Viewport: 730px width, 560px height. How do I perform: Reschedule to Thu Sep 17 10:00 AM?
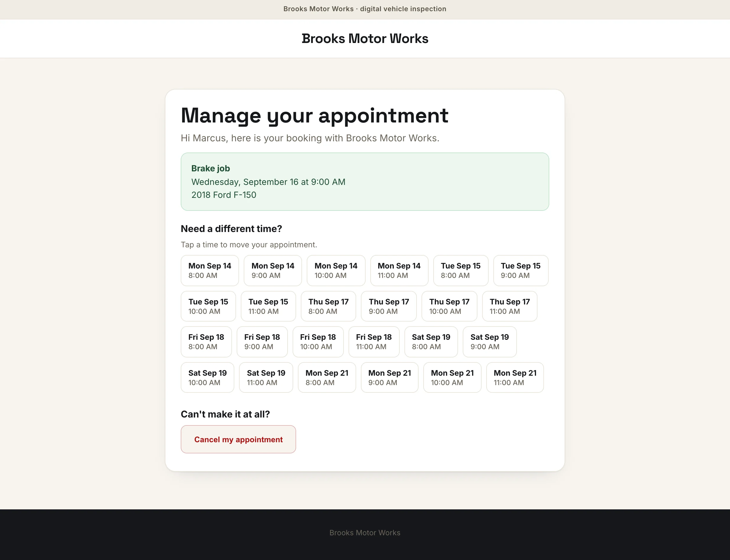click(449, 306)
